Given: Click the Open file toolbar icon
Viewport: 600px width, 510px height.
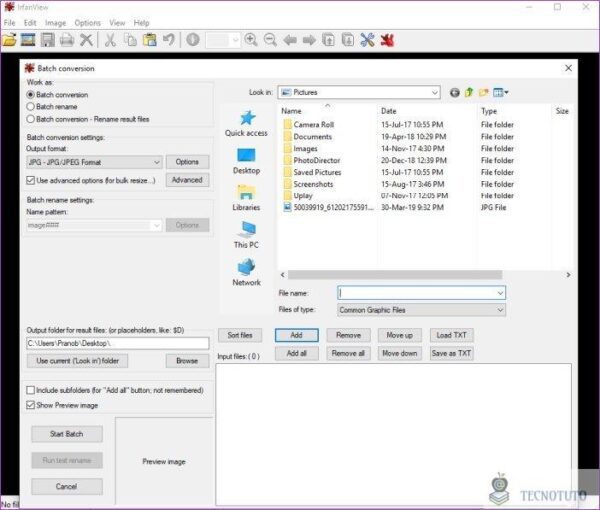Looking at the screenshot, I should click(10, 40).
